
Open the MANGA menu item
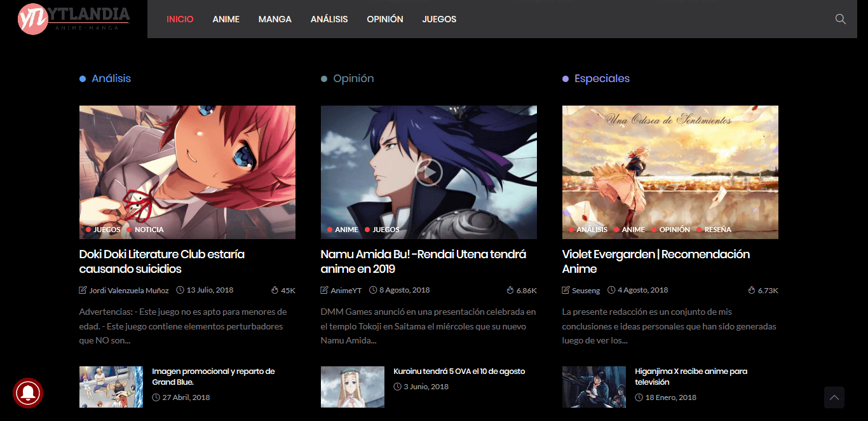tap(275, 19)
